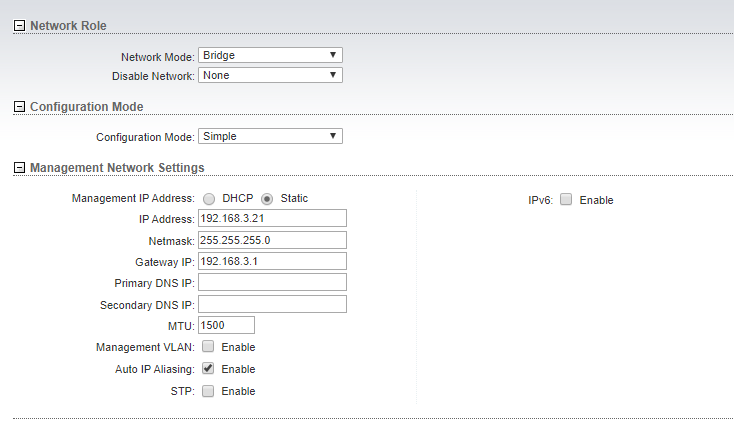Screen dimensions: 734x427
Task: Open the Configuration Mode dropdown
Action: tap(270, 136)
